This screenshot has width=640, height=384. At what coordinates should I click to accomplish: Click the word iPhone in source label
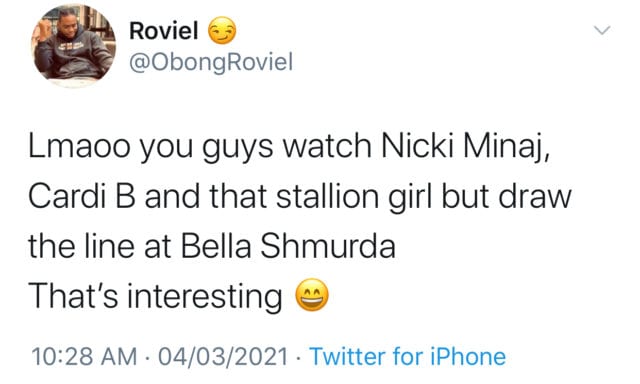pyautogui.click(x=468, y=356)
